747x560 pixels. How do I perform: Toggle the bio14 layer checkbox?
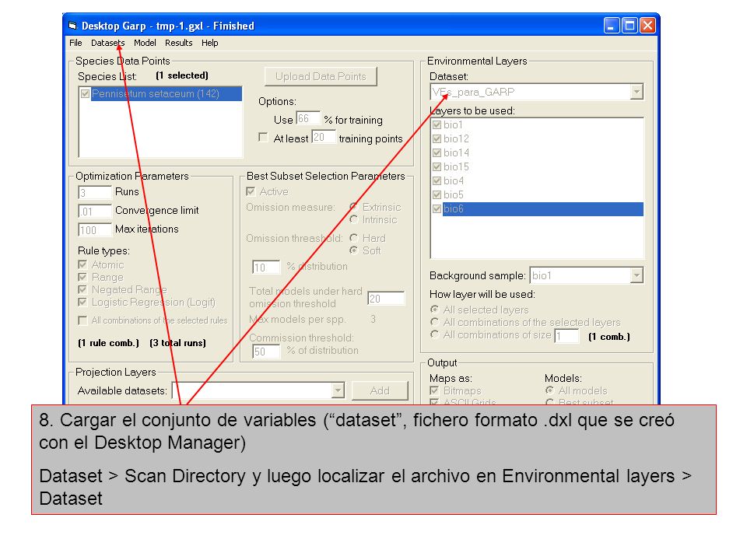click(x=437, y=153)
